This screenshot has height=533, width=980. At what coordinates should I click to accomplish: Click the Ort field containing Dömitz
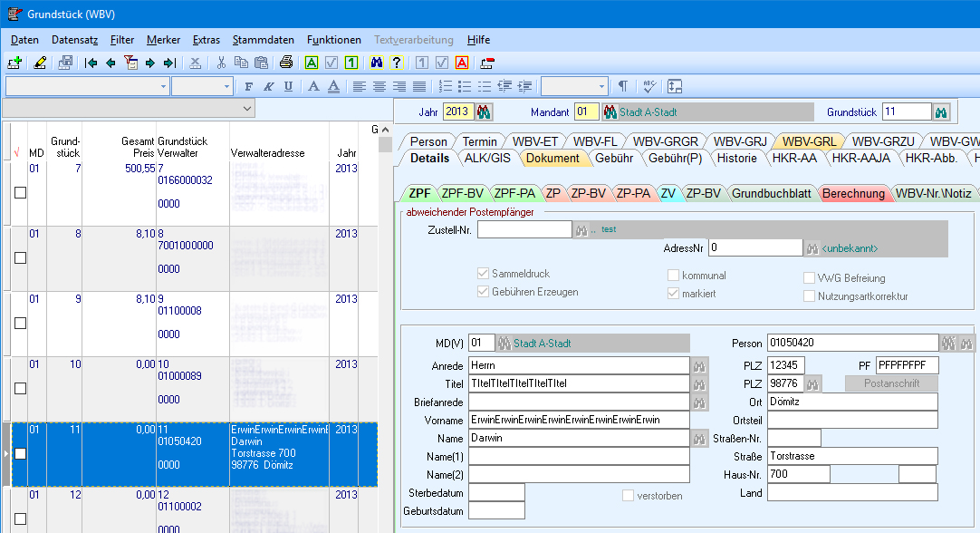click(x=852, y=402)
